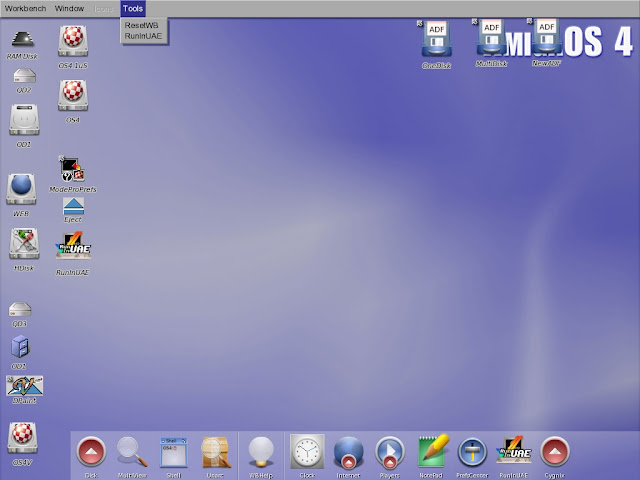Click the Eject desktop icon

coord(73,207)
